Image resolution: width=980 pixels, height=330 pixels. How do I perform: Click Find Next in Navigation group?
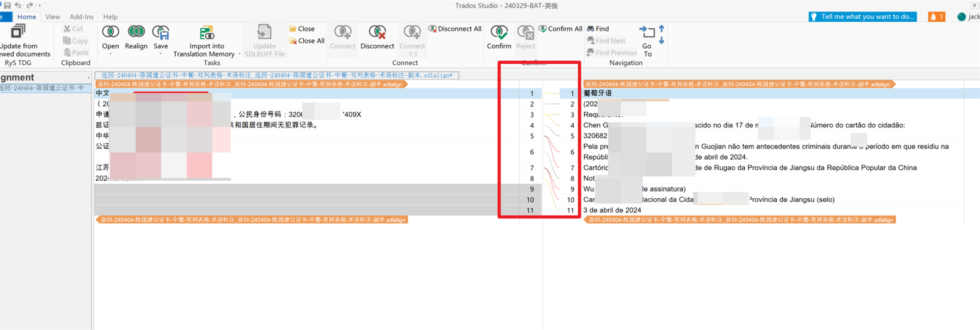[x=606, y=41]
